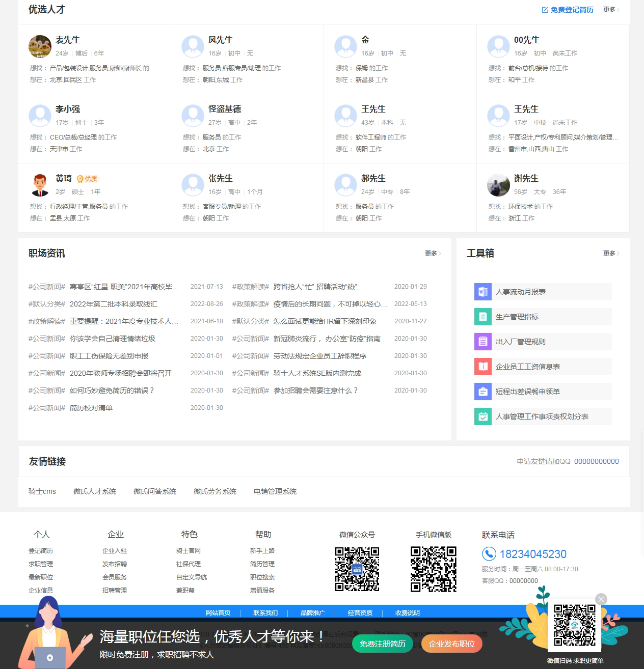Open 联系我们 in footer navigation bar
The width and height of the screenshot is (644, 669).
[x=265, y=613]
